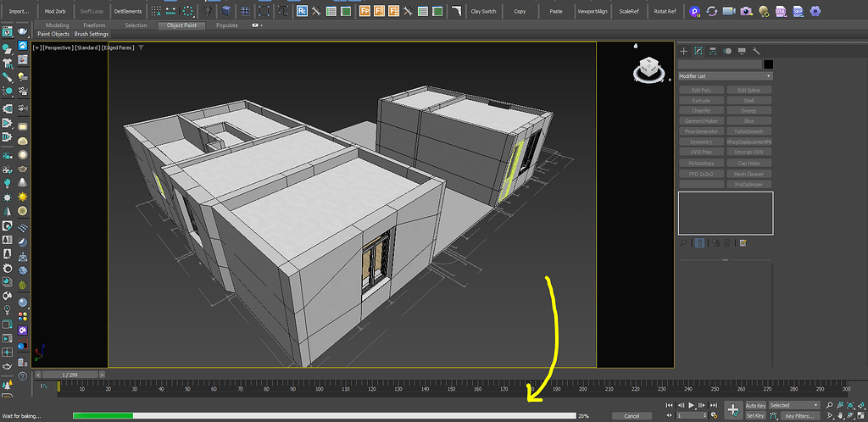The width and height of the screenshot is (868, 422).
Task: Toggle Auto Key mode
Action: coord(755,405)
